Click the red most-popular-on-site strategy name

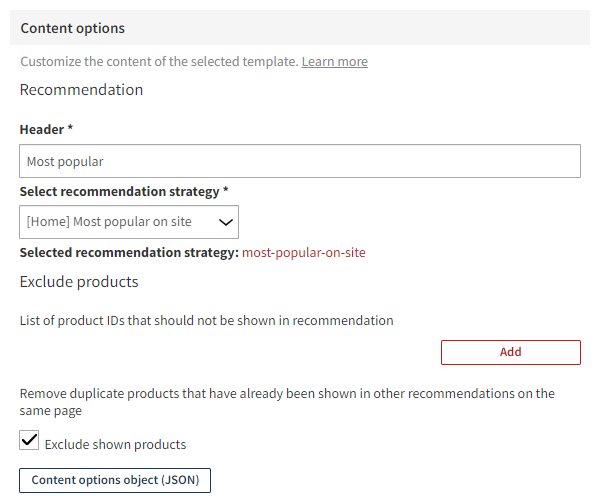click(304, 253)
